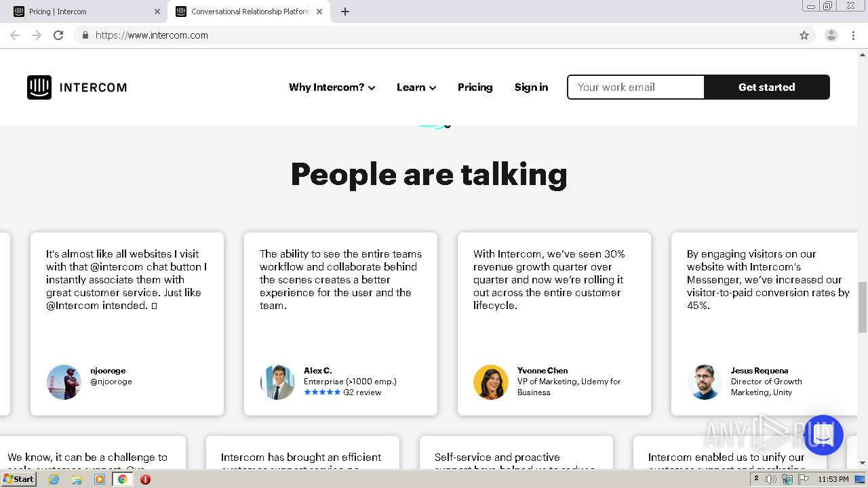This screenshot has height=488, width=868.
Task: Click 'VP of Marketing, Udemy for Business'
Action: click(569, 387)
